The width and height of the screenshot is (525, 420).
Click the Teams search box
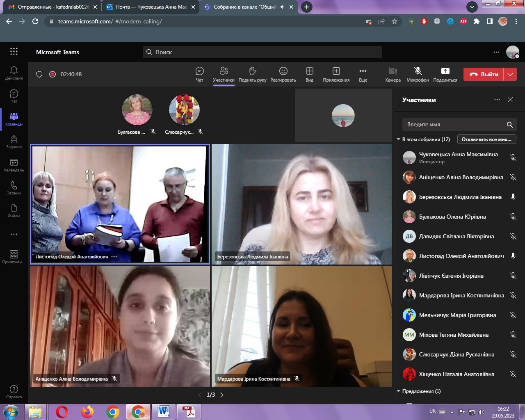(x=262, y=52)
